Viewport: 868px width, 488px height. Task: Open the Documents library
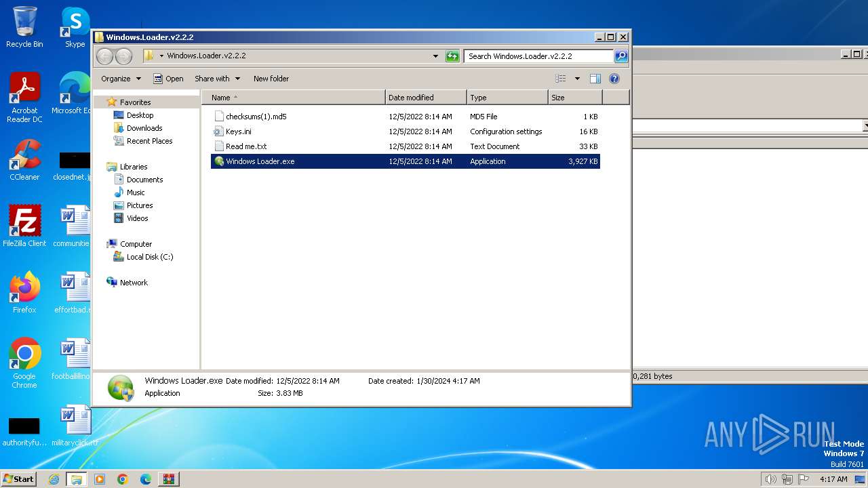tap(144, 180)
